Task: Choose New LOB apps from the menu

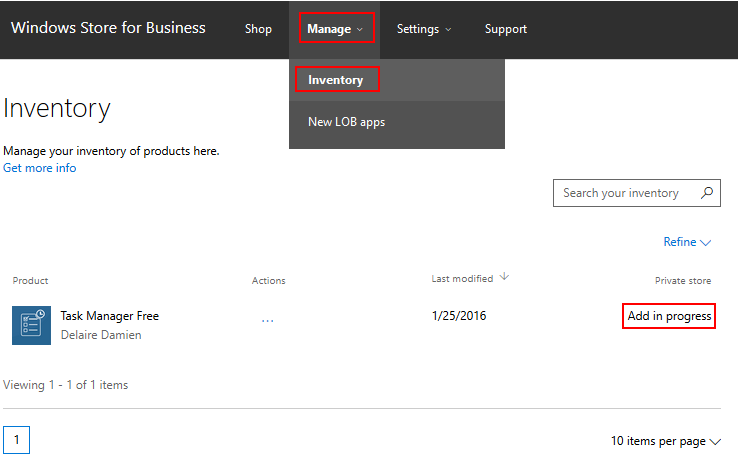Action: (x=346, y=122)
